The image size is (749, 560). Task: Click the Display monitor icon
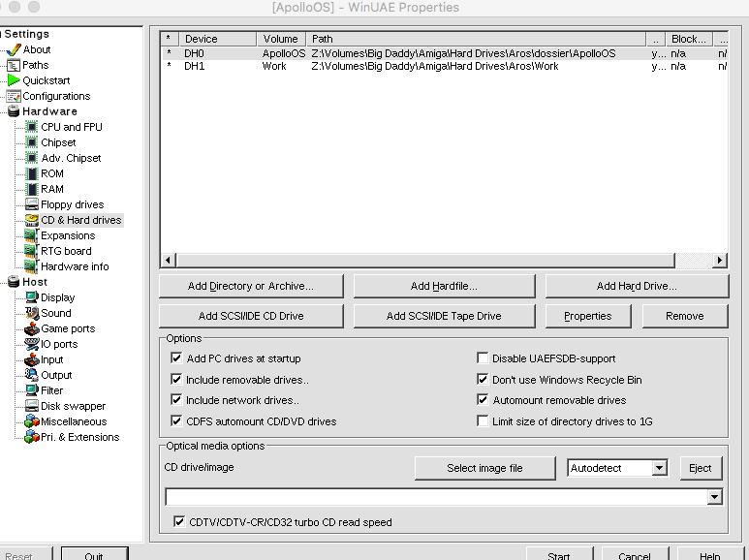[x=32, y=297]
